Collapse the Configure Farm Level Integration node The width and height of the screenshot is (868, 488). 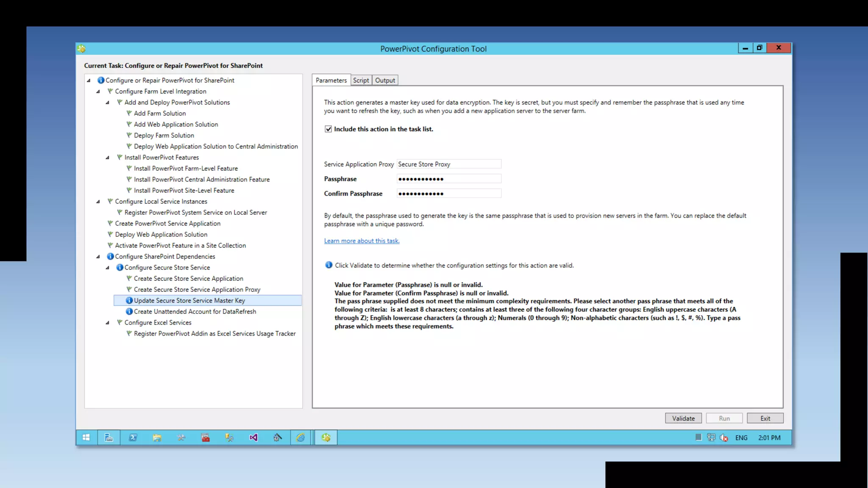(98, 91)
